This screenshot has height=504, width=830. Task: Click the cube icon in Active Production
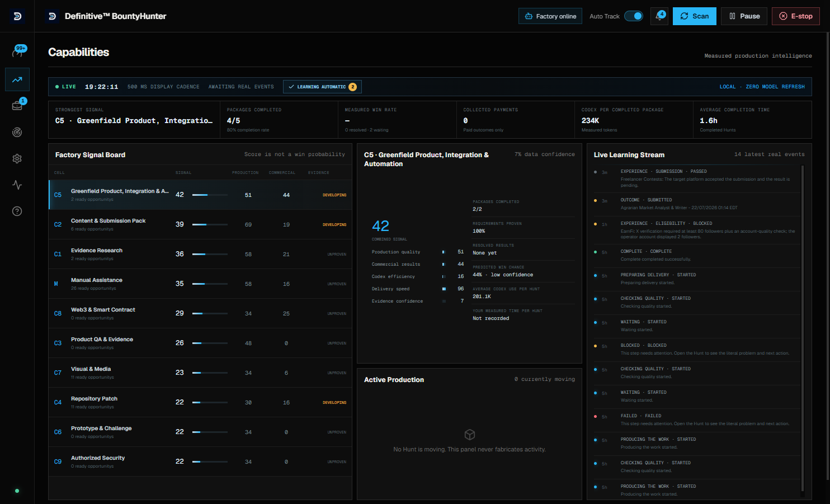click(x=470, y=435)
